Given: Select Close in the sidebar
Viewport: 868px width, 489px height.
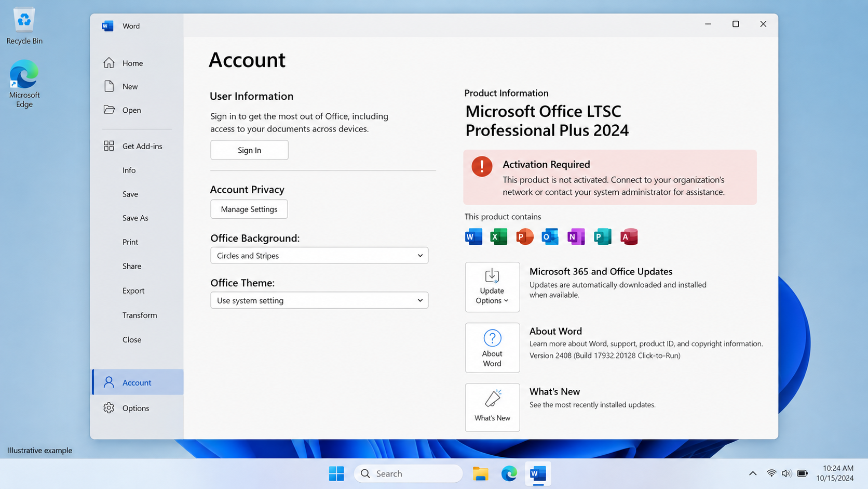Looking at the screenshot, I should click(x=132, y=339).
